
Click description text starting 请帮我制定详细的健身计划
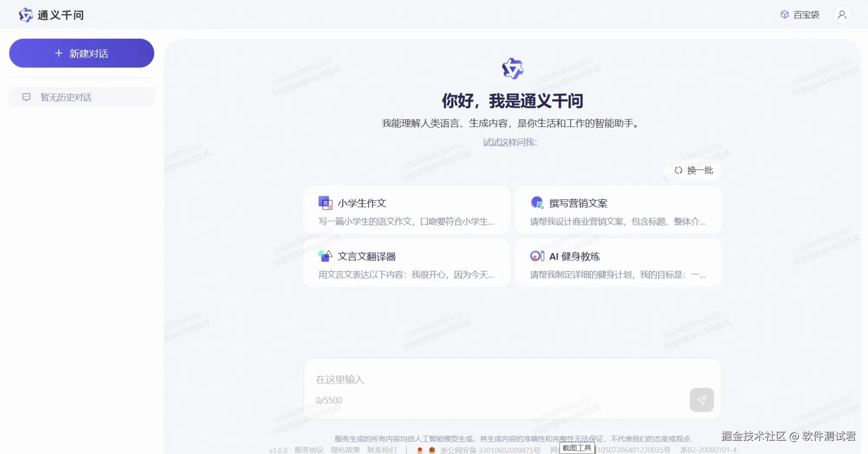click(x=618, y=274)
